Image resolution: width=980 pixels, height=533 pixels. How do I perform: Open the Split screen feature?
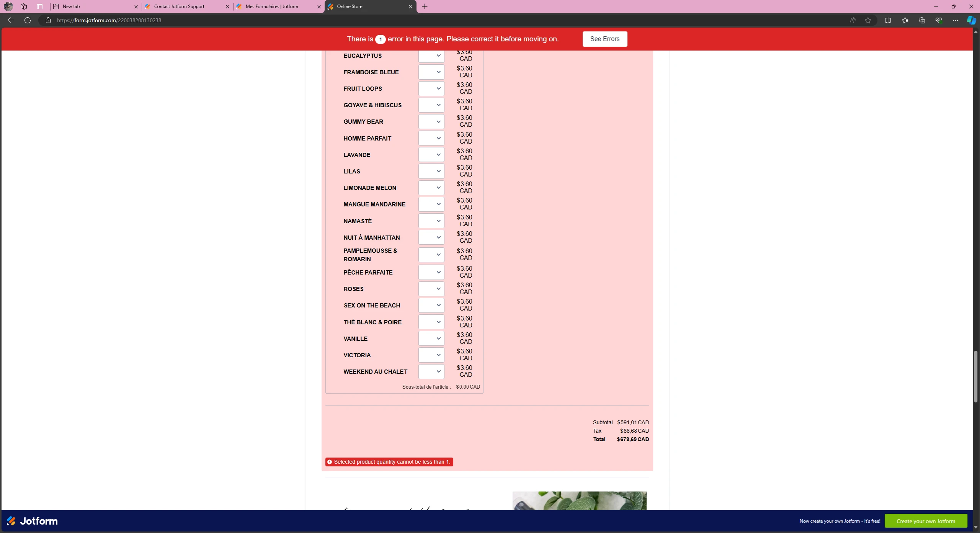888,20
